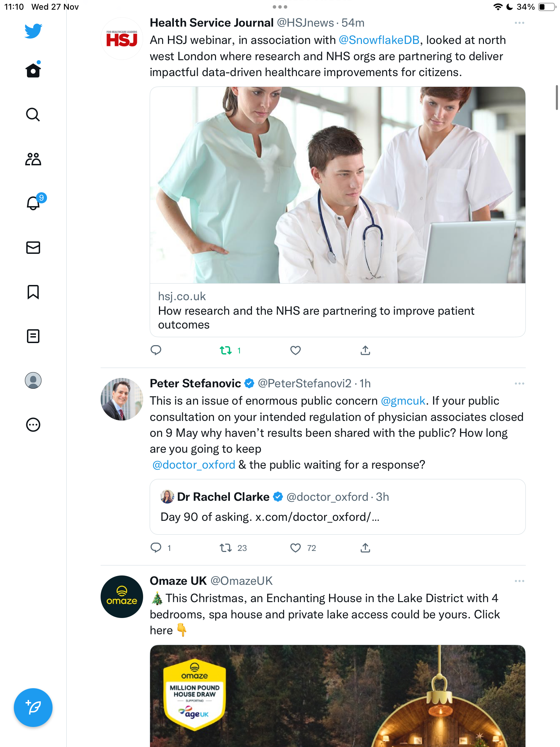Open the @gmcuk mention link

(403, 401)
